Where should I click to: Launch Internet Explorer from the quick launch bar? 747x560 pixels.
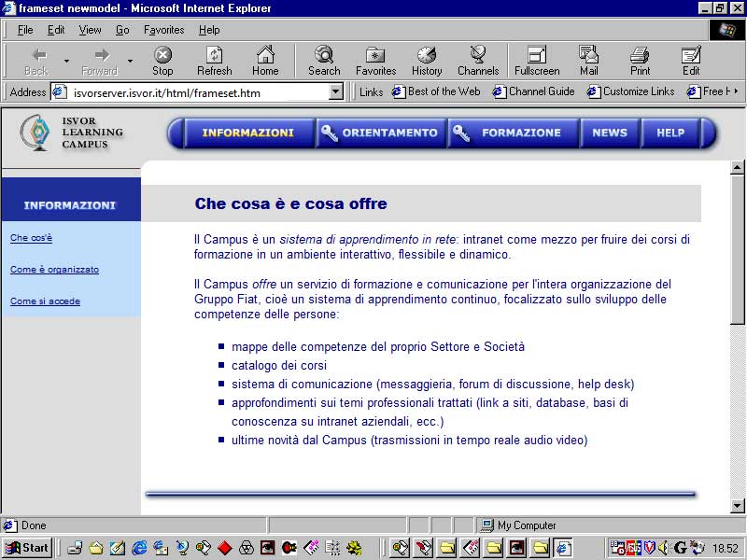coord(139,548)
